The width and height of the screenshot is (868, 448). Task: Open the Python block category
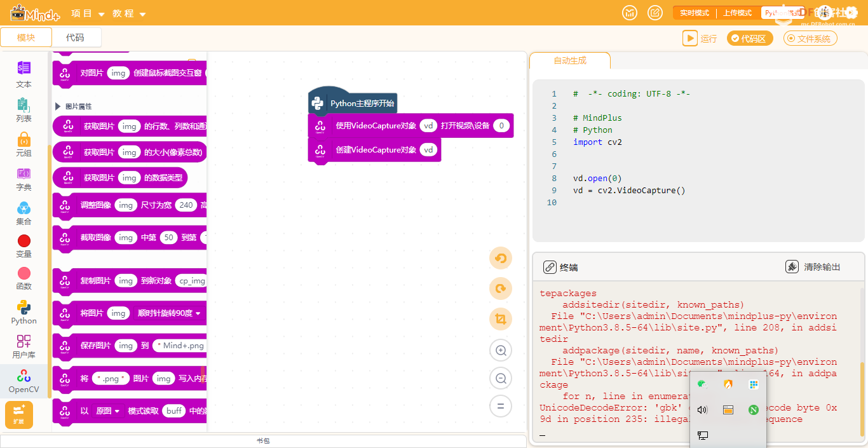click(x=24, y=312)
